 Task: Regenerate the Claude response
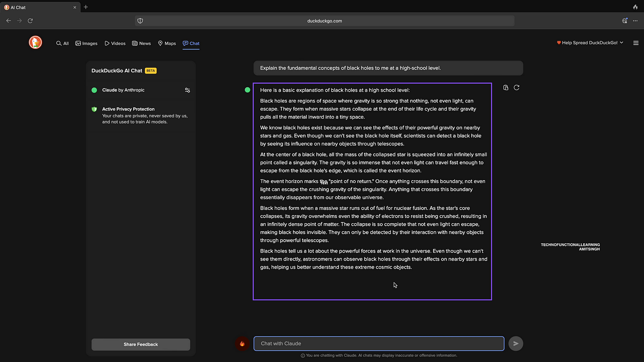516,88
